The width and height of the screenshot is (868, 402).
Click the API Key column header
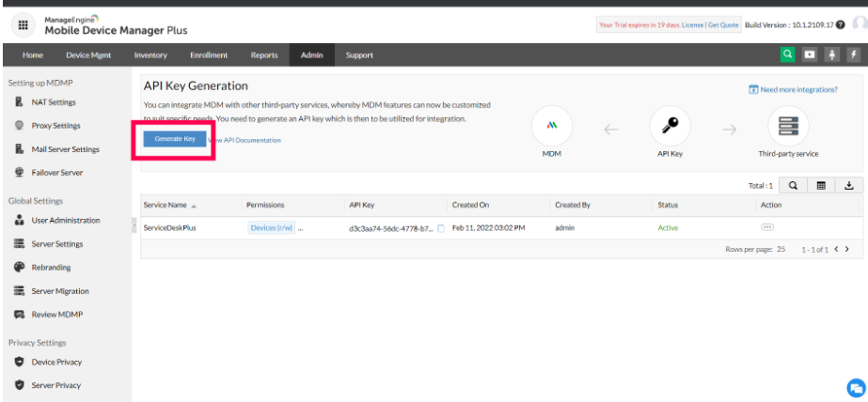click(362, 205)
